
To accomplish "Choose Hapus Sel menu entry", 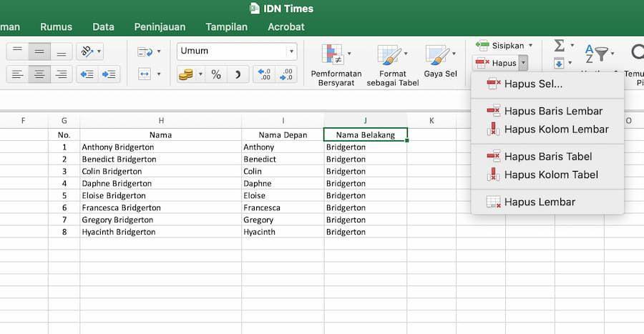I will (547, 84).
